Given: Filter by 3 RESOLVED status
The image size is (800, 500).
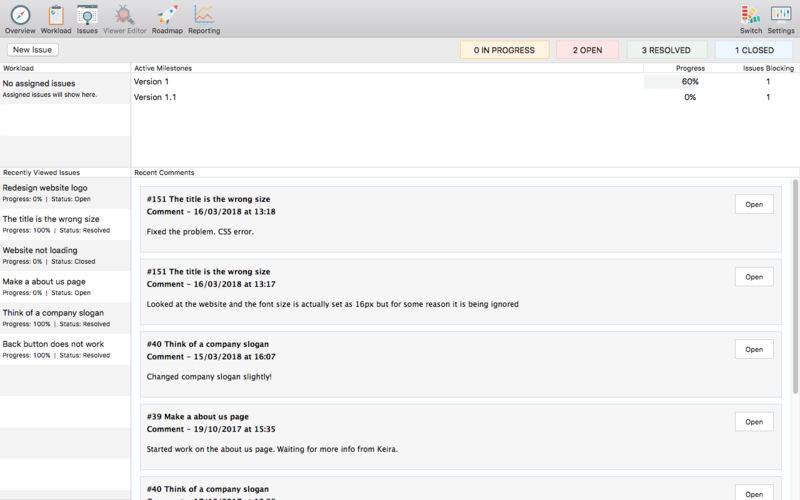Looking at the screenshot, I should tap(666, 50).
